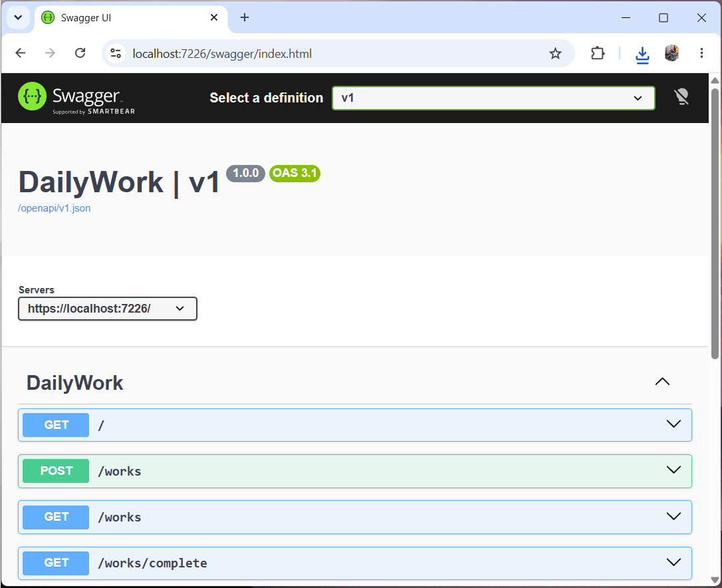
Task: Click the /works/complete path text
Action: coord(152,563)
